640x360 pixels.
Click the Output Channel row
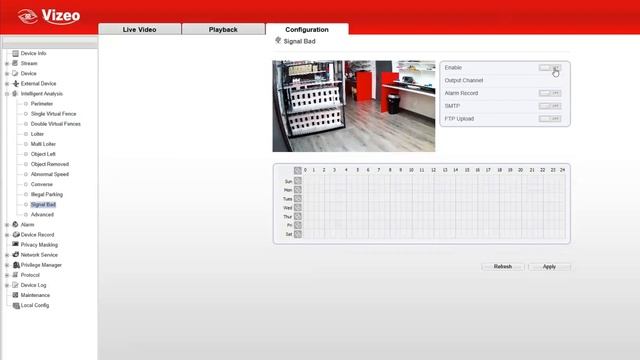[x=505, y=80]
